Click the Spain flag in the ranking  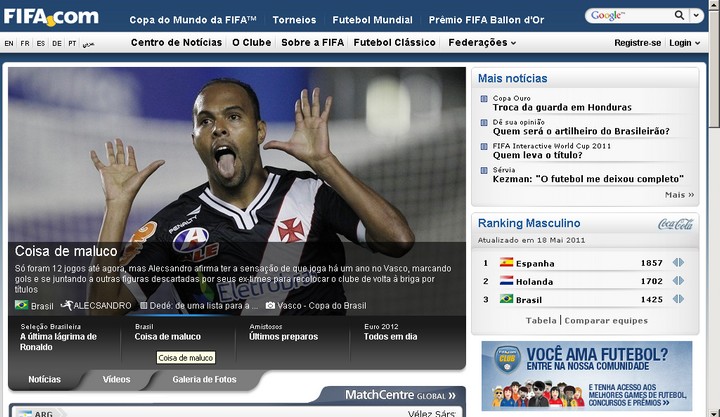[x=506, y=262]
